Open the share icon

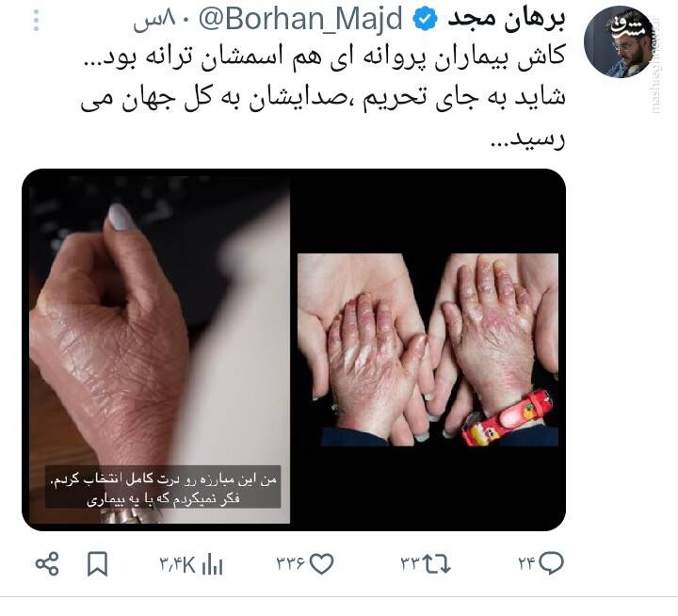[x=47, y=563]
